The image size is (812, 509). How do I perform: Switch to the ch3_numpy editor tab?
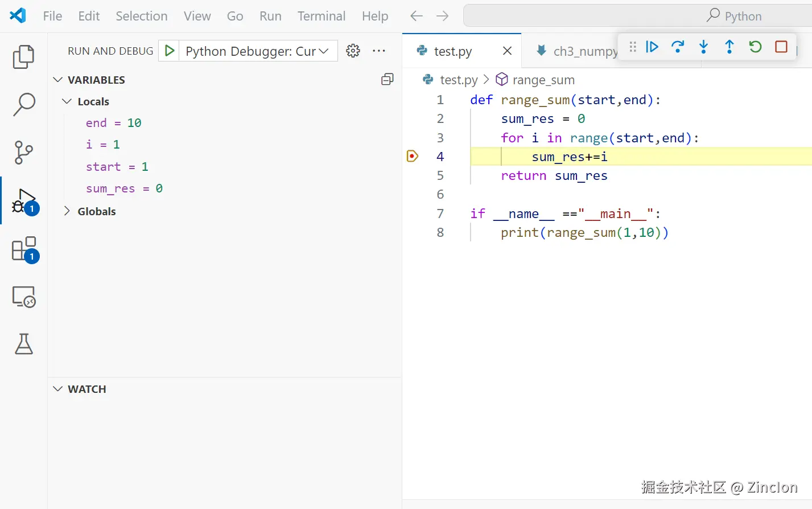(578, 51)
